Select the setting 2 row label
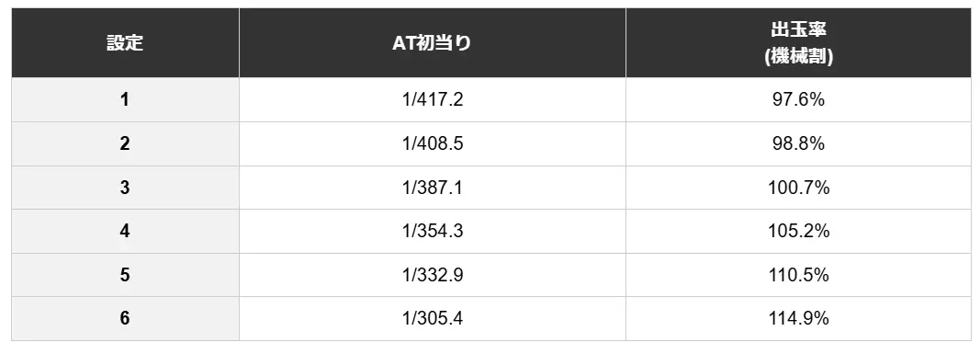Viewport: 980px width, 354px height. coord(125,143)
